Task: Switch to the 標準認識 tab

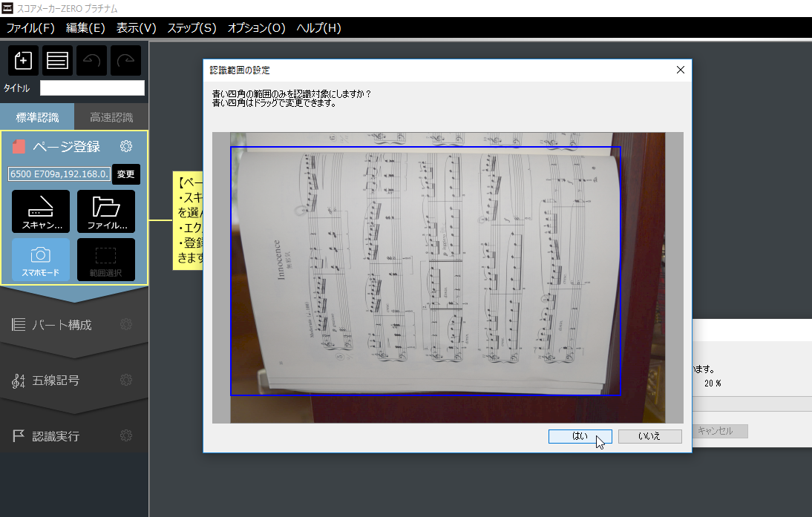Action: pyautogui.click(x=37, y=117)
